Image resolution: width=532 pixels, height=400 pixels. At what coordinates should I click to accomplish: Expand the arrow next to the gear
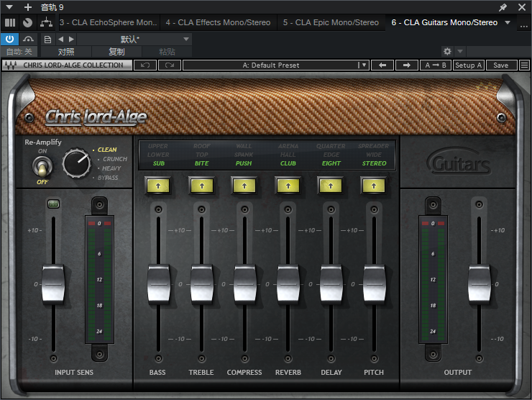click(x=460, y=51)
